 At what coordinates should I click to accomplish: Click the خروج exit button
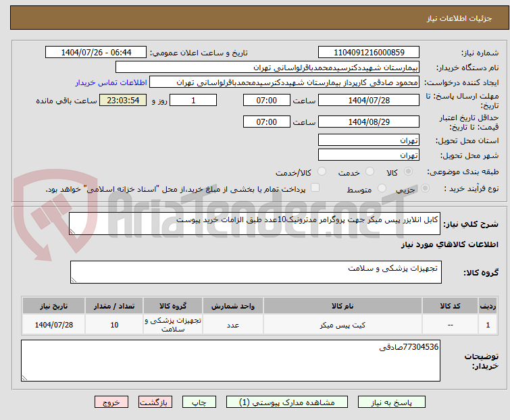[x=111, y=402]
